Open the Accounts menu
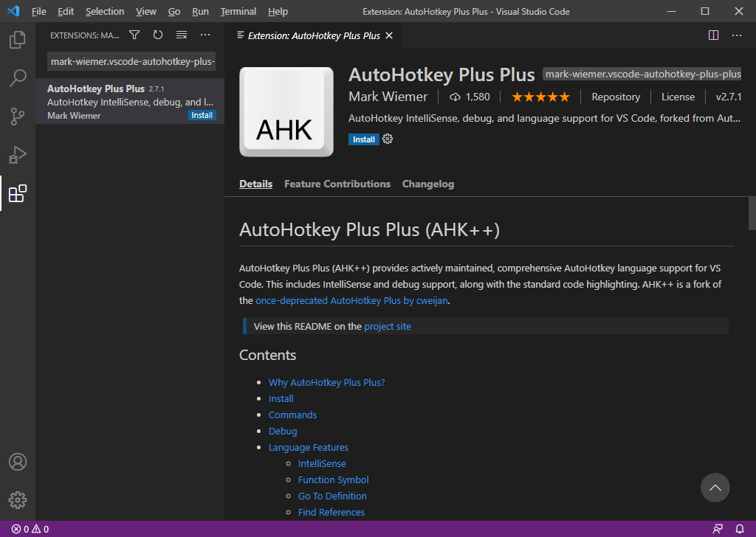The height and width of the screenshot is (537, 756). 17,462
